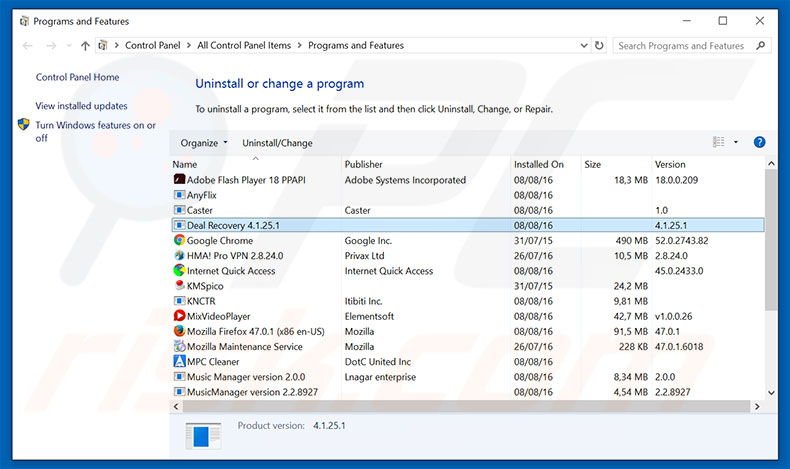Click the Itibiti Inc. publisher cell
The width and height of the screenshot is (790, 469).
(x=363, y=301)
